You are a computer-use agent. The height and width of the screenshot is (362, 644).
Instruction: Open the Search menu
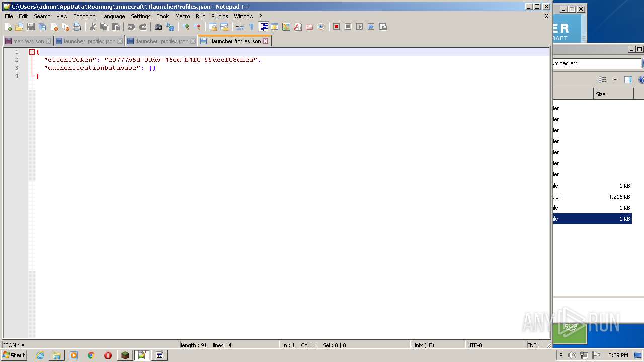click(x=42, y=16)
